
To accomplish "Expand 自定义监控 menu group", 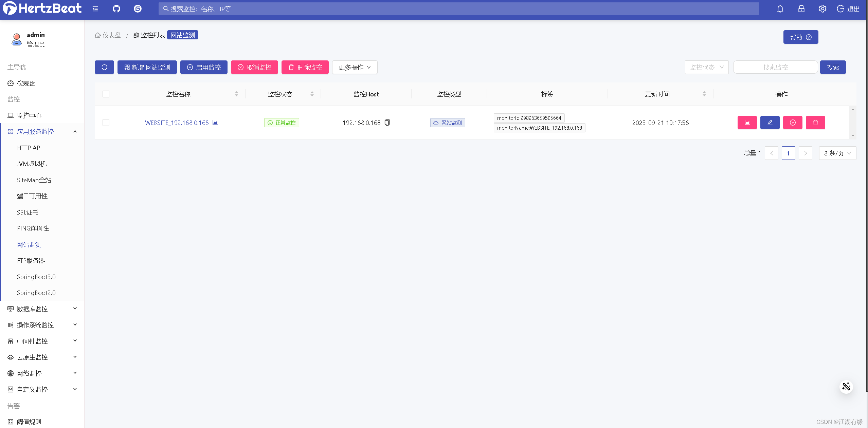I will point(42,389).
